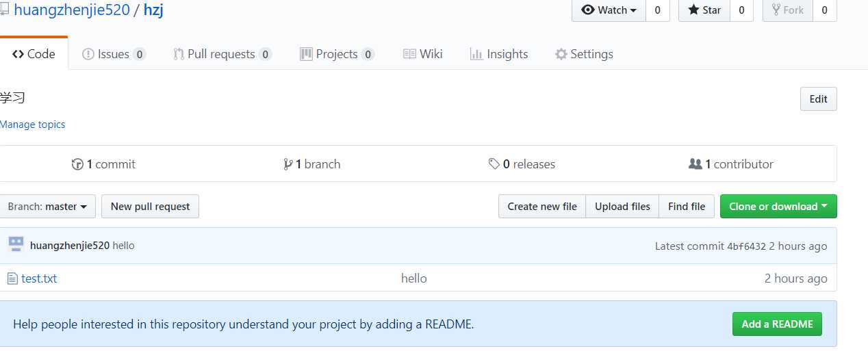Open the forks count next to Fork

824,10
